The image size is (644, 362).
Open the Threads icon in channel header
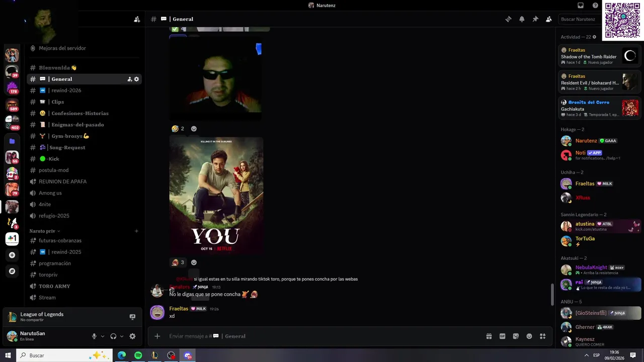click(508, 19)
